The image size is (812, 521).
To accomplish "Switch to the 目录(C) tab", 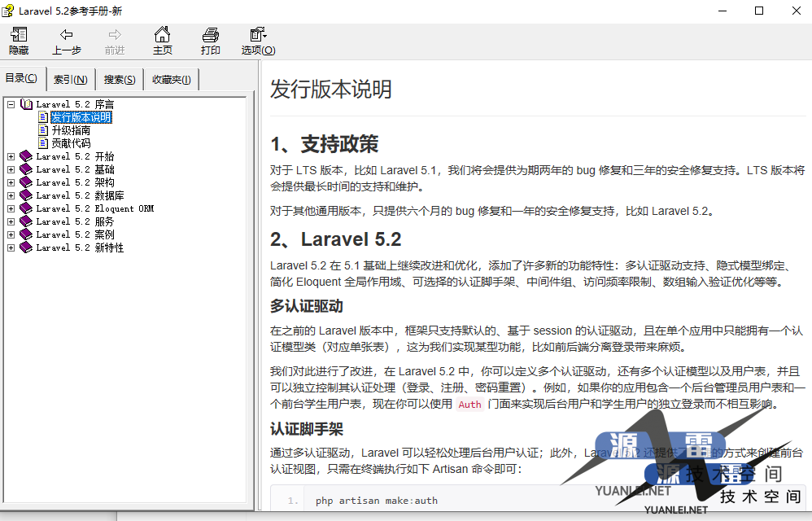I will pyautogui.click(x=22, y=78).
